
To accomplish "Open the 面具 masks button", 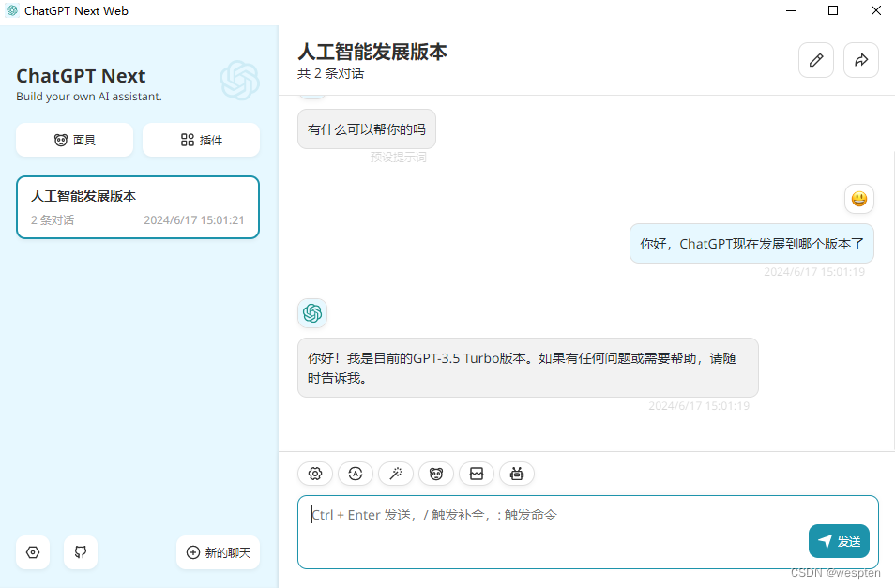I will coord(75,140).
